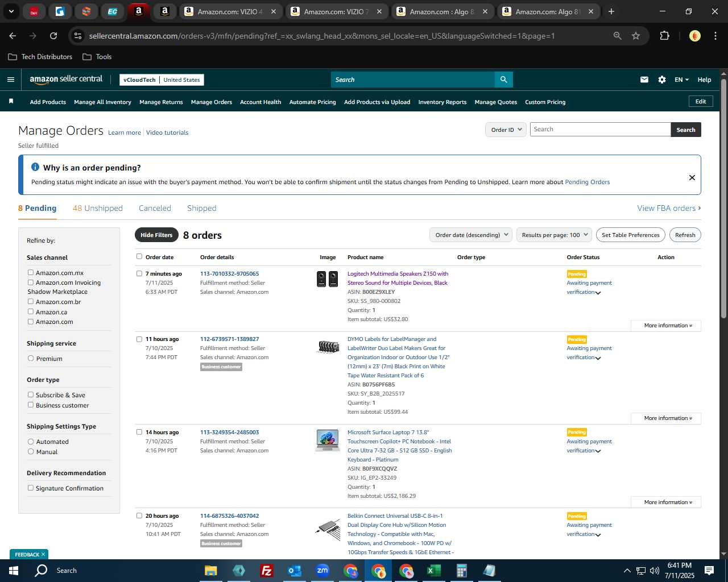Check the Amazon.com.mx sales channel filter
The width and height of the screenshot is (728, 582).
click(x=31, y=273)
